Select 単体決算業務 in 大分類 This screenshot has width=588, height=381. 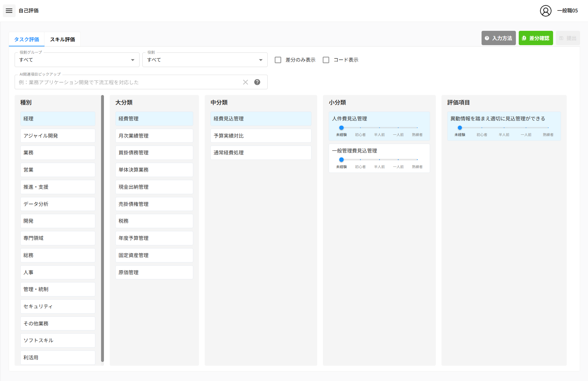154,170
